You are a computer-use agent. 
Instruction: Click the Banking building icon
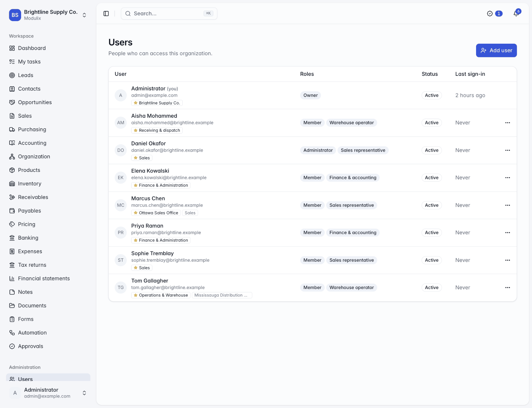pyautogui.click(x=12, y=238)
